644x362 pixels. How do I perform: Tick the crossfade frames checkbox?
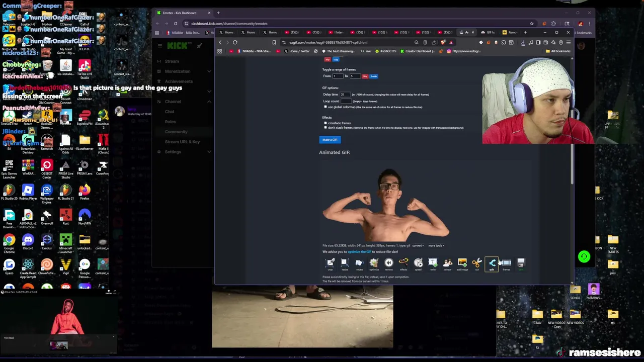tap(326, 123)
